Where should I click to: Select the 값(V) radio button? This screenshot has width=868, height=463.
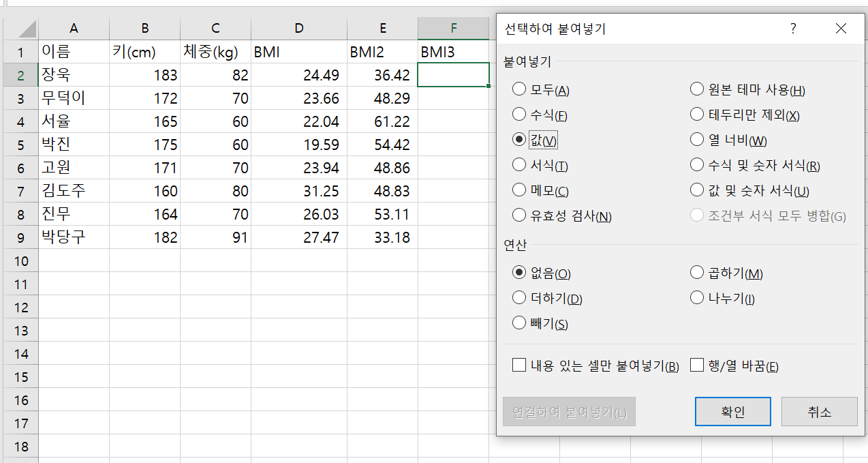(x=535, y=140)
